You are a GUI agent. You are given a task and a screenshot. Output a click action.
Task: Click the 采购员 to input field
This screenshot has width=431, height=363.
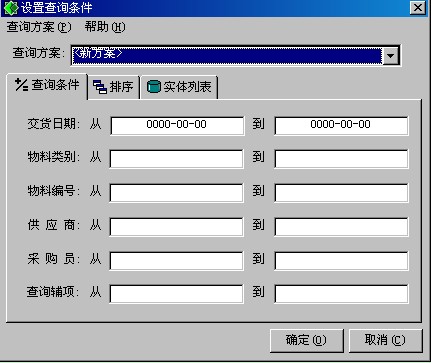[341, 260]
